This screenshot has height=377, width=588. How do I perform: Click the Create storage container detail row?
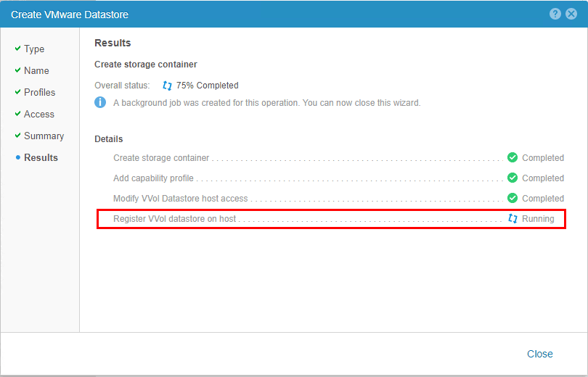click(161, 158)
